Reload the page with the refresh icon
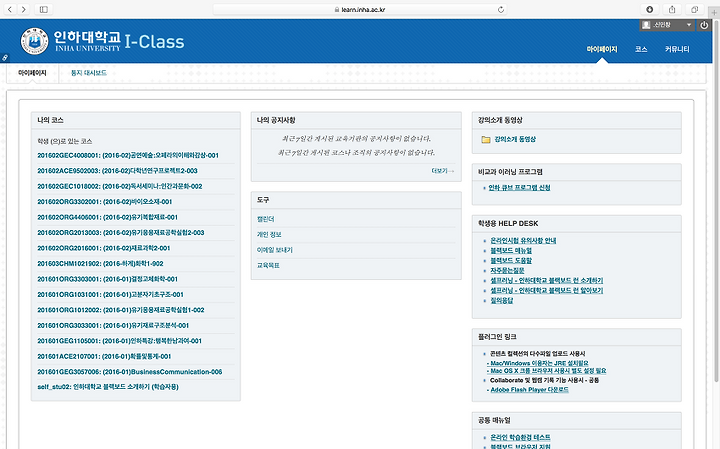The width and height of the screenshot is (720, 449). [x=501, y=9]
